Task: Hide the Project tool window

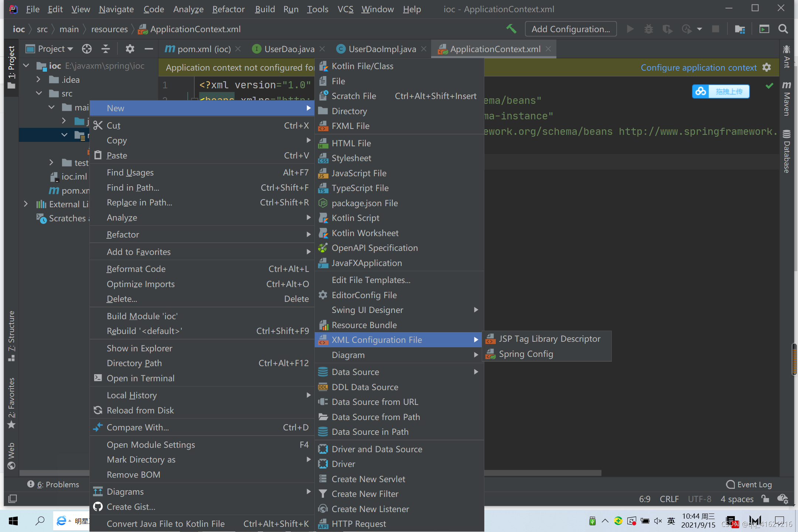Action: click(x=149, y=49)
